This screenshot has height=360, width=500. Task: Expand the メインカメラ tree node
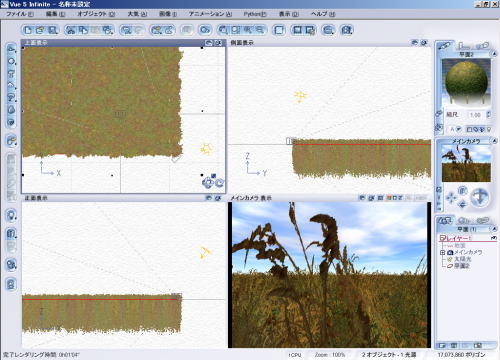coord(442,253)
